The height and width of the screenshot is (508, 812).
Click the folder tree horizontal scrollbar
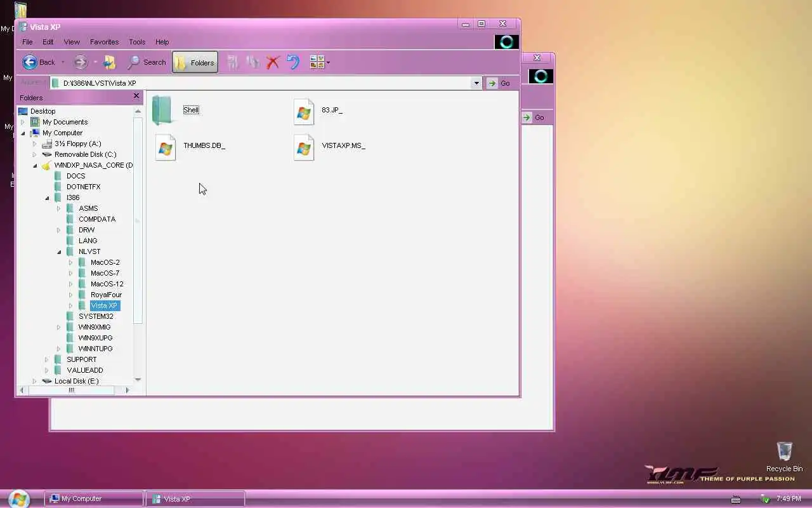pos(71,391)
